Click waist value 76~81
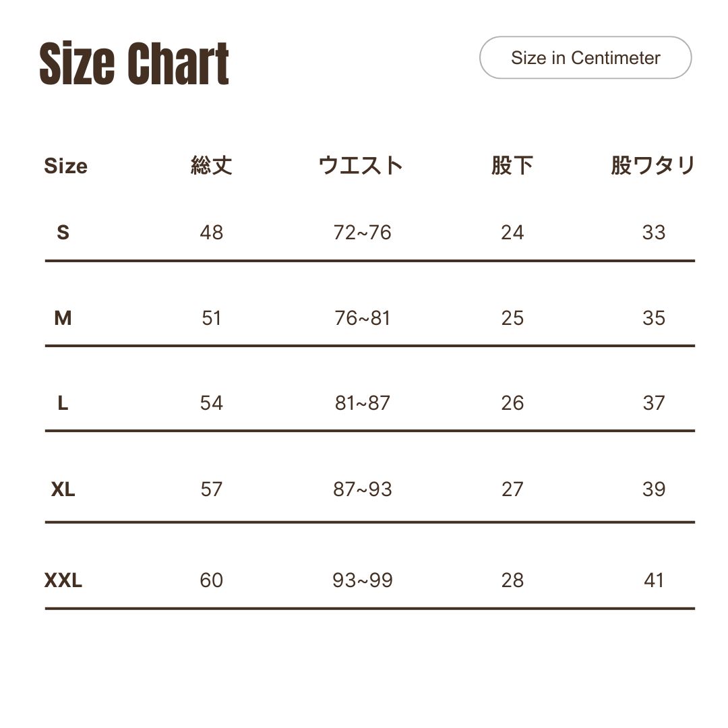This screenshot has width=728, height=728. pos(362,318)
